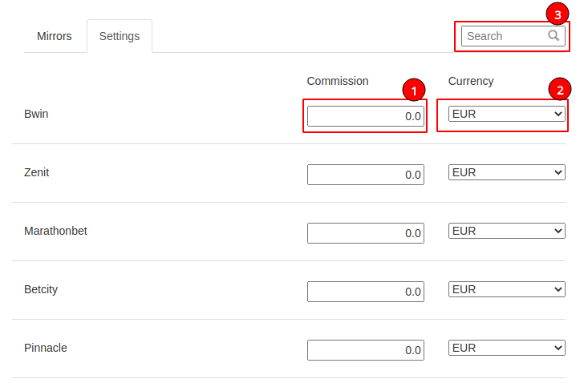Click the Currency column header
The height and width of the screenshot is (383, 588).
click(471, 81)
